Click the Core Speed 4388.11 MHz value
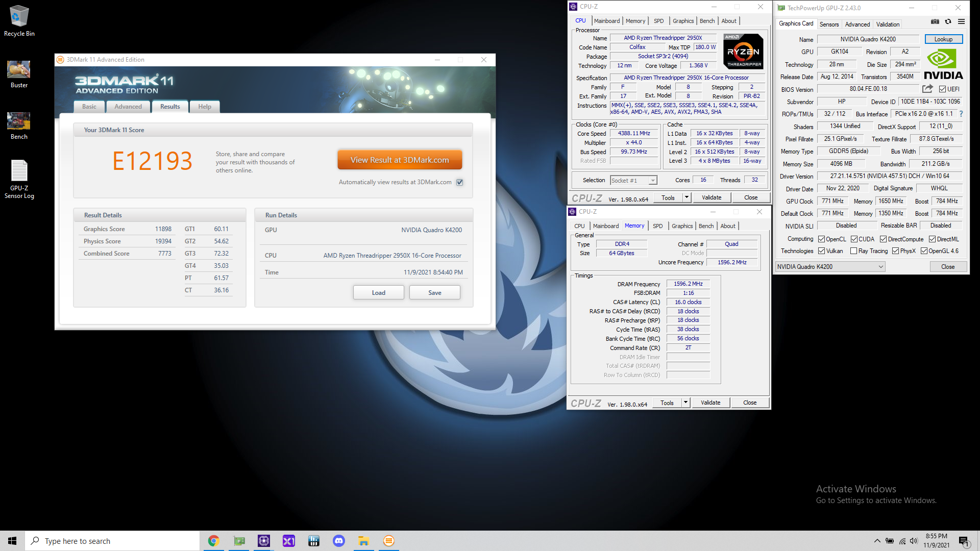 pos(634,134)
